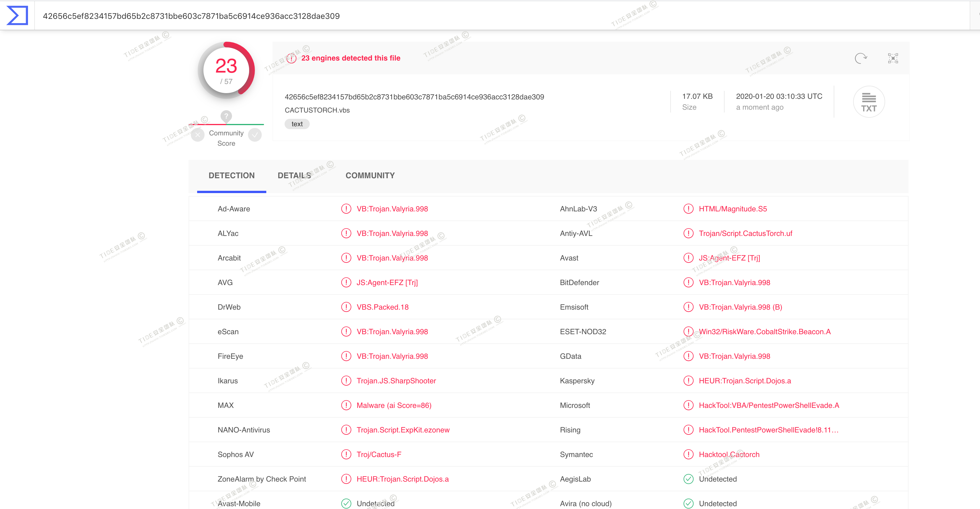Click the CACTUSTORCH.vbs file name
The image size is (980, 509).
(317, 110)
